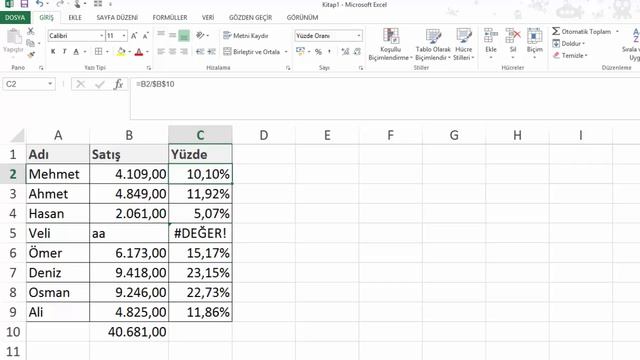Switch to the VERİ tab
The height and width of the screenshot is (360, 640).
[x=208, y=18]
